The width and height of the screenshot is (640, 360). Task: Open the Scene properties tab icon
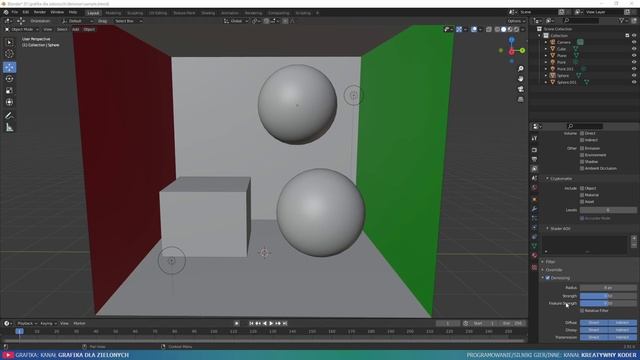[534, 178]
